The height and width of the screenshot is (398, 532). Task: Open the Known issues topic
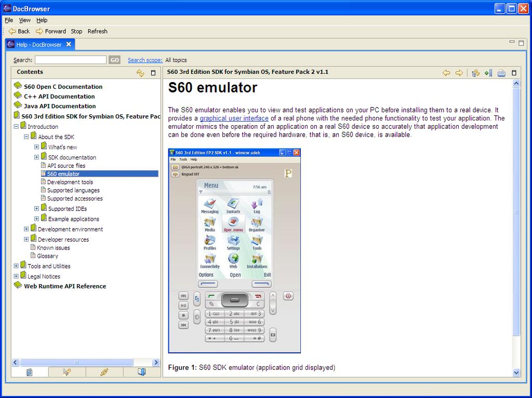tap(54, 248)
